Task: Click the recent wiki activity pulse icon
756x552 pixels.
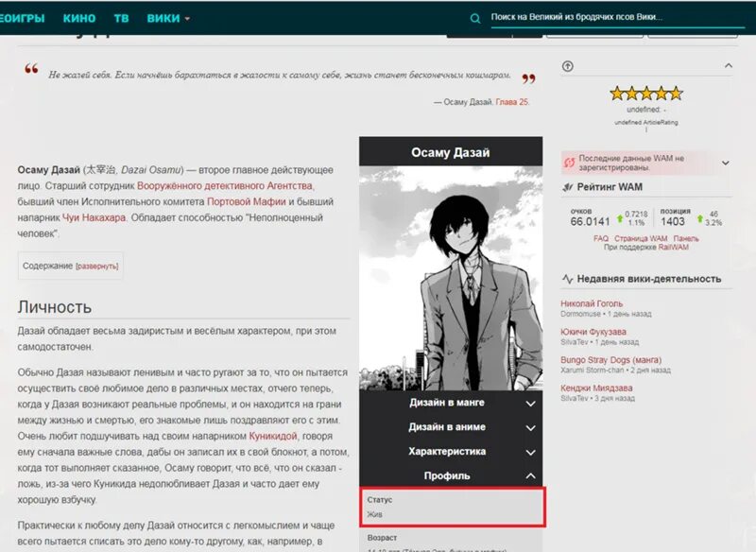Action: click(x=568, y=279)
